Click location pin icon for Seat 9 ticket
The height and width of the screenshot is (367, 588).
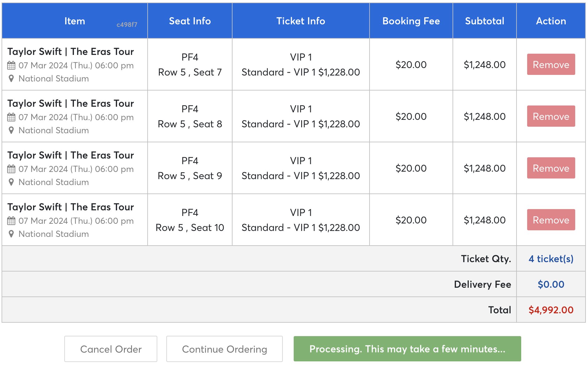pos(11,182)
